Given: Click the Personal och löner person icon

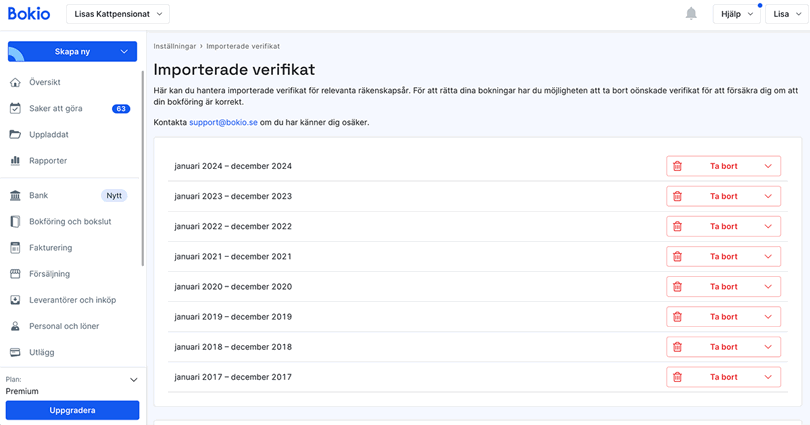Looking at the screenshot, I should 15,326.
